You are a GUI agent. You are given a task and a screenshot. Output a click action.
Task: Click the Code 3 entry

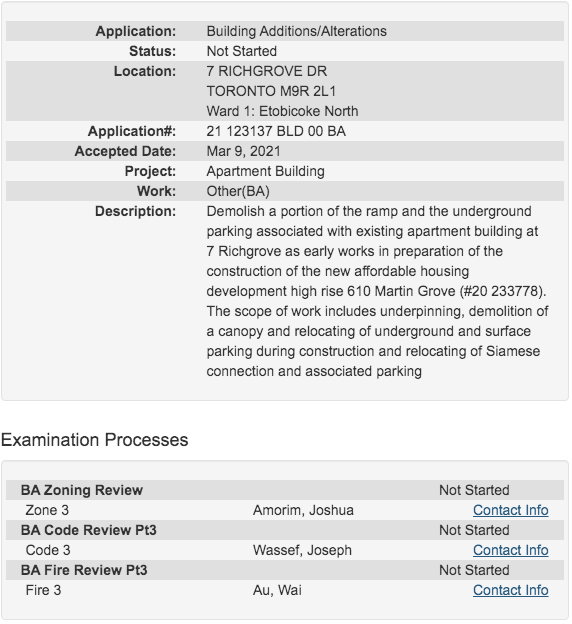(x=48, y=550)
